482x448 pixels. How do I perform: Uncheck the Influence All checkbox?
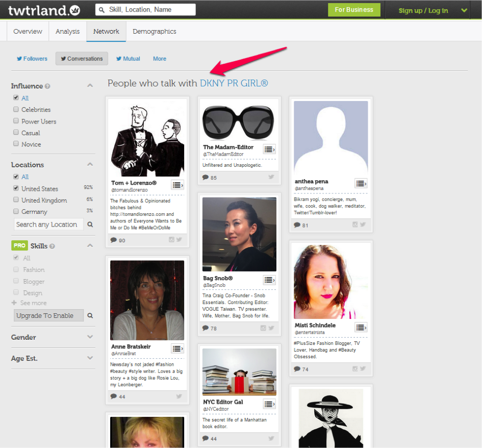pos(16,98)
